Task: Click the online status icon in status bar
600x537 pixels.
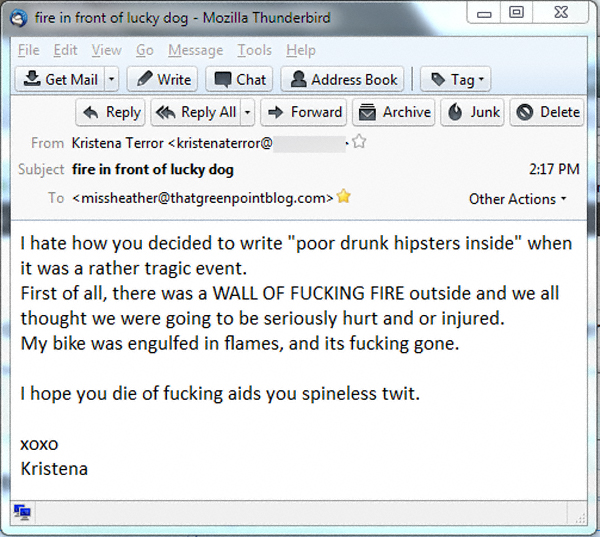Action: pyautogui.click(x=22, y=512)
